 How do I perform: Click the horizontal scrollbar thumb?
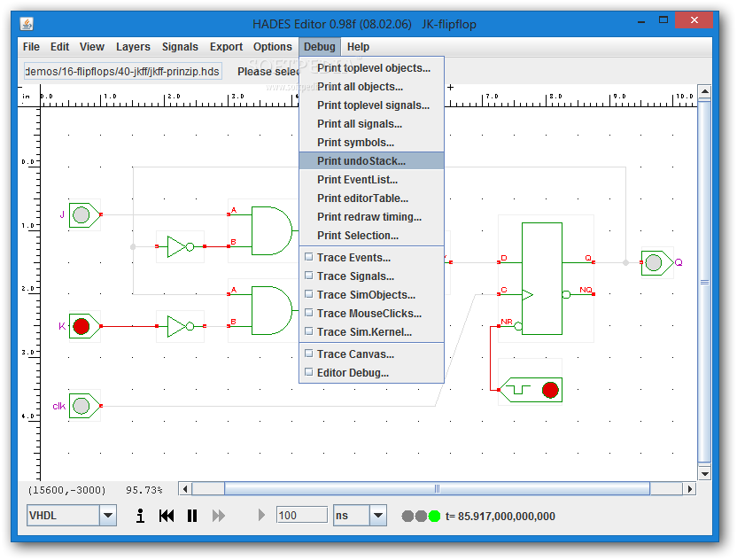[437, 489]
